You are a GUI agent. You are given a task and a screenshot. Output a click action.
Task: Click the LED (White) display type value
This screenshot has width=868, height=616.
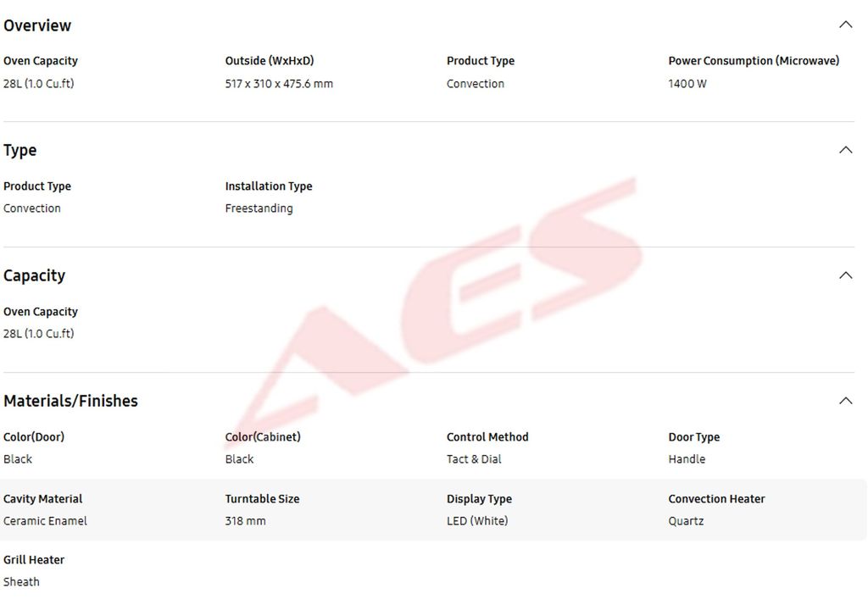coord(477,521)
